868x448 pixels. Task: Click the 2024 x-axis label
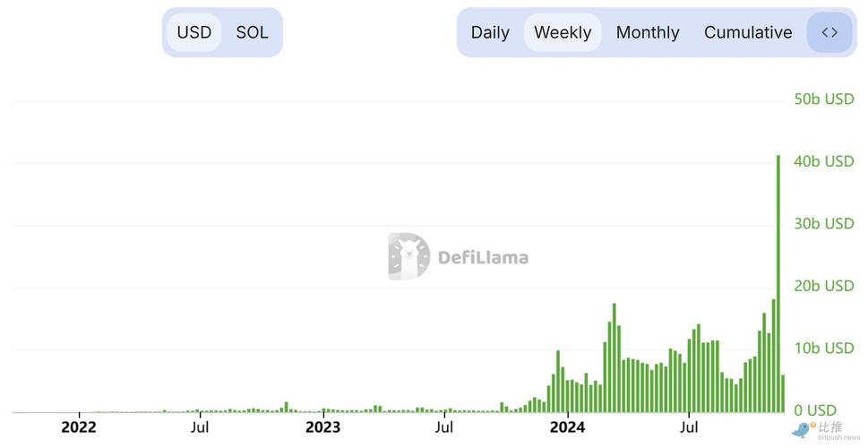pos(567,427)
